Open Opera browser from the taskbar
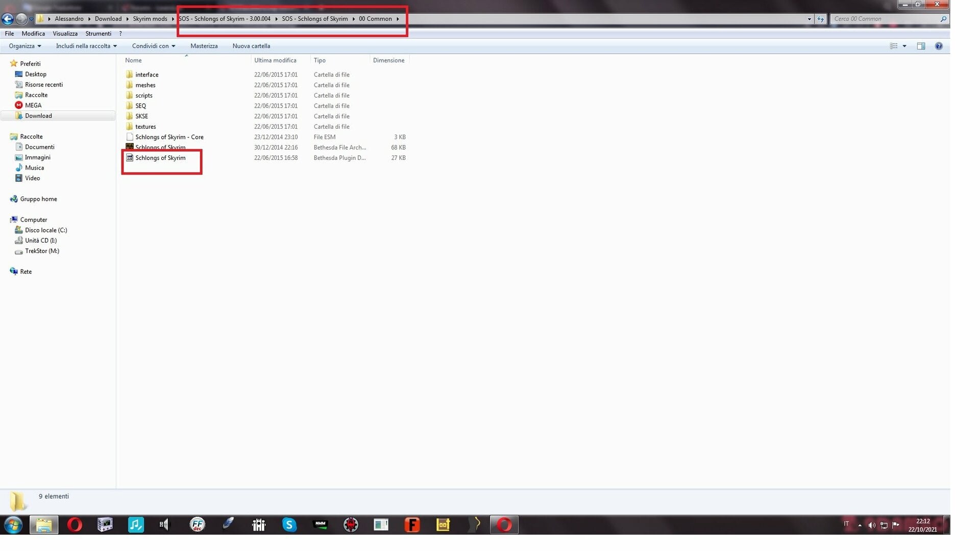980x551 pixels. click(x=75, y=525)
